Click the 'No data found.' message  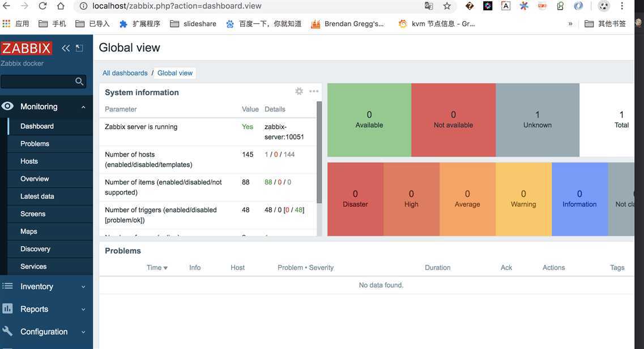pos(381,285)
